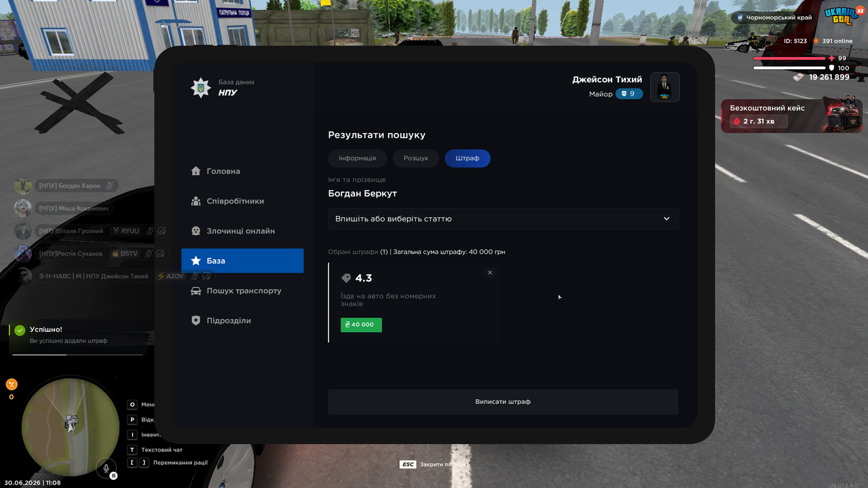Open Пошук транспорту vehicle search
The width and height of the screenshot is (868, 488).
point(242,290)
